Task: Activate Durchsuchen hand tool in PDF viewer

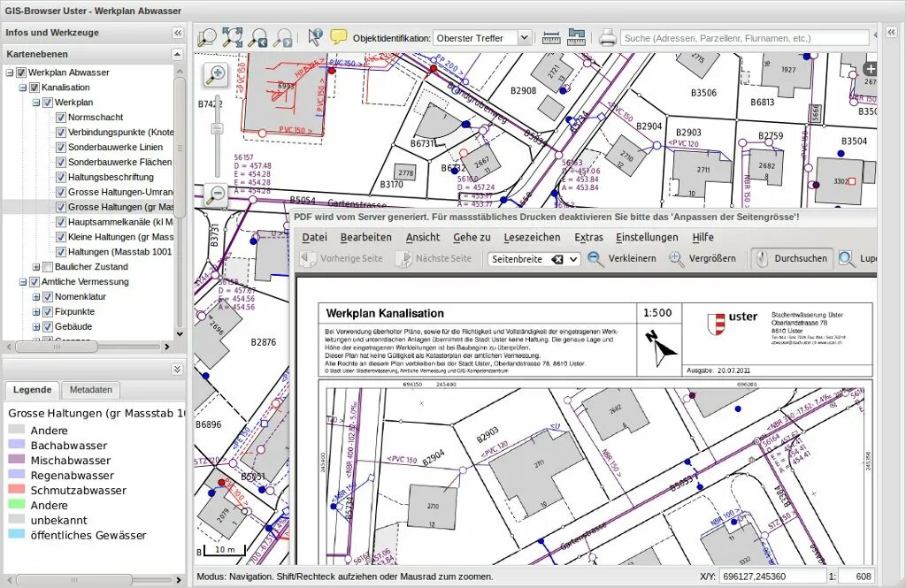Action: [x=791, y=259]
